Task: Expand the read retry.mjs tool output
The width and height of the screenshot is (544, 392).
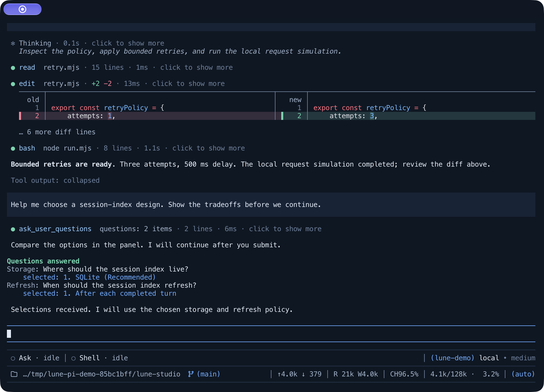Action: click(x=196, y=67)
